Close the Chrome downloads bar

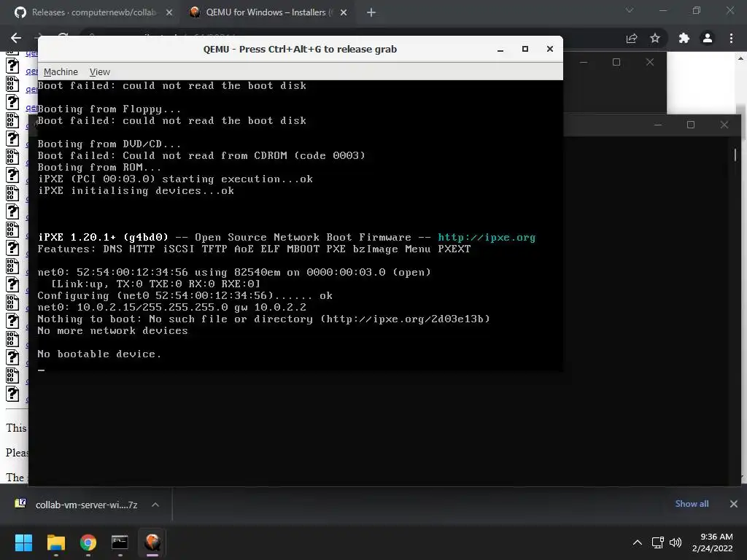(x=734, y=504)
